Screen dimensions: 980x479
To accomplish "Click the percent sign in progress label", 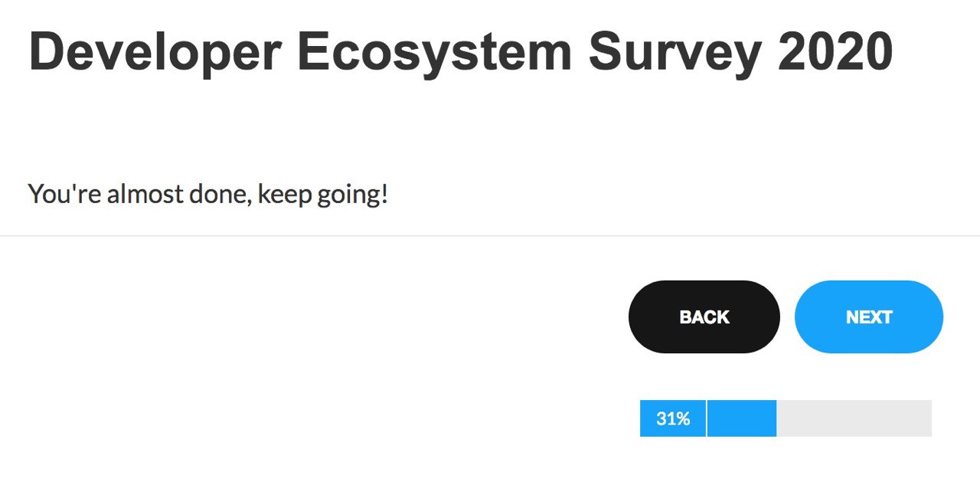I will 684,419.
